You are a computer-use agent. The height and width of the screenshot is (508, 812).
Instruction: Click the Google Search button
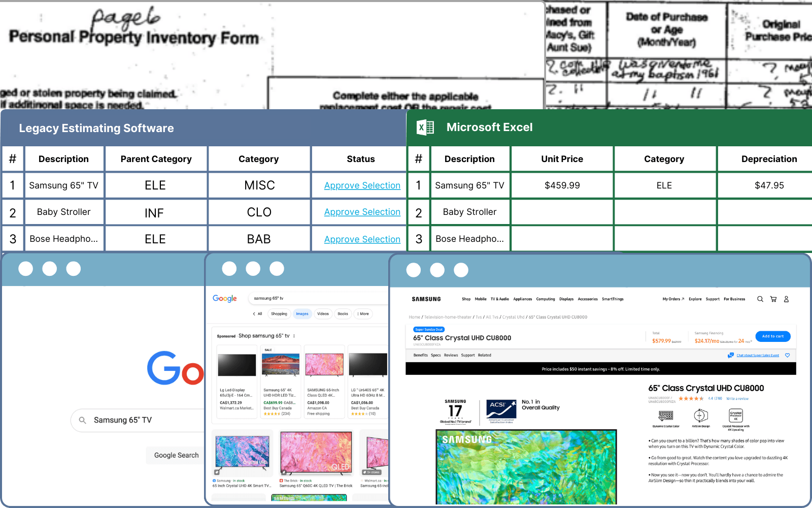pyautogui.click(x=177, y=455)
